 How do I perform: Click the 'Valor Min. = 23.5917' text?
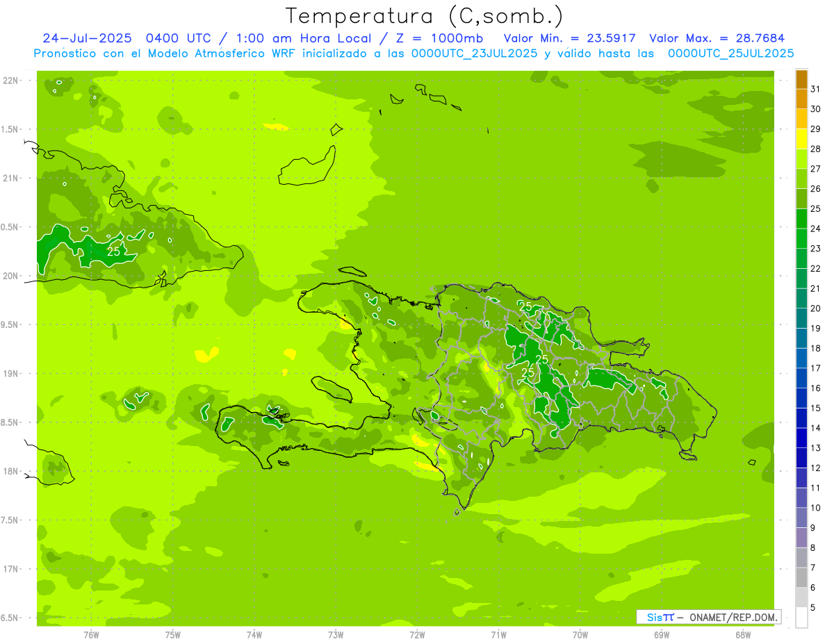[x=569, y=38]
